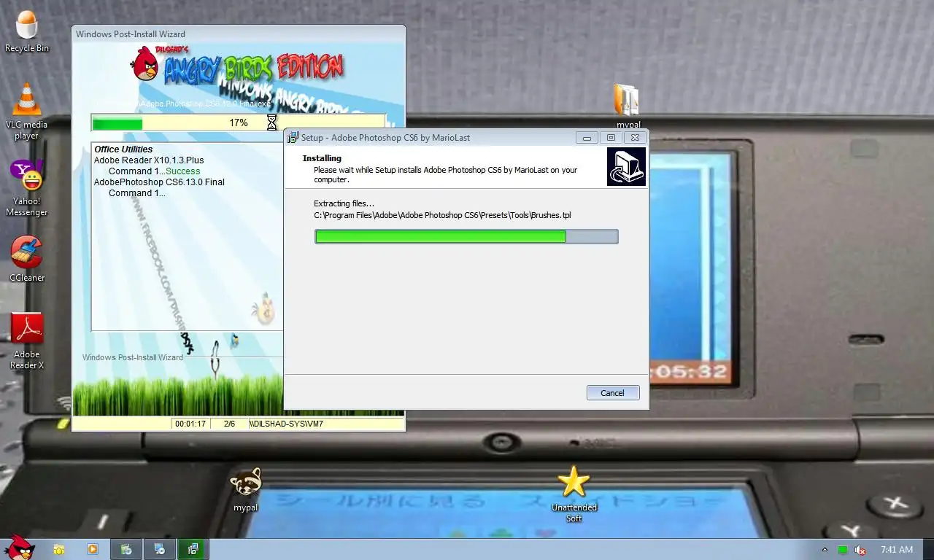Click the 'Installing' heading in Setup
The image size is (934, 560).
[322, 158]
